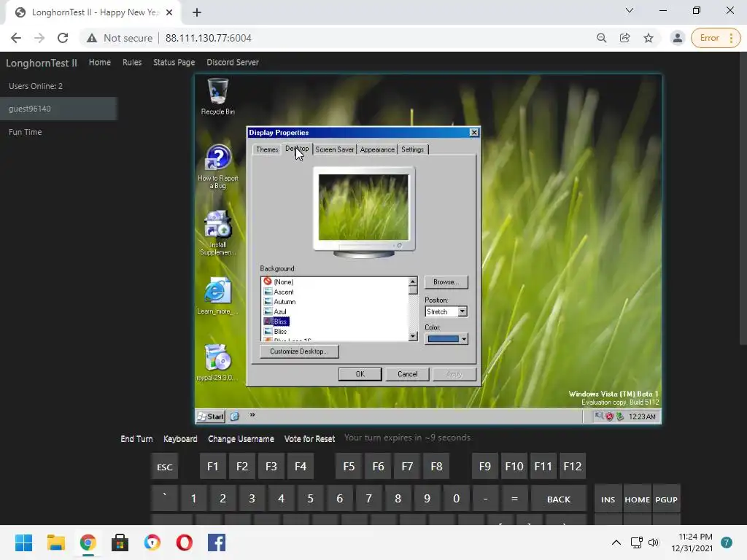The image size is (747, 560).
Task: Open the Opera browser taskbar icon
Action: (185, 542)
